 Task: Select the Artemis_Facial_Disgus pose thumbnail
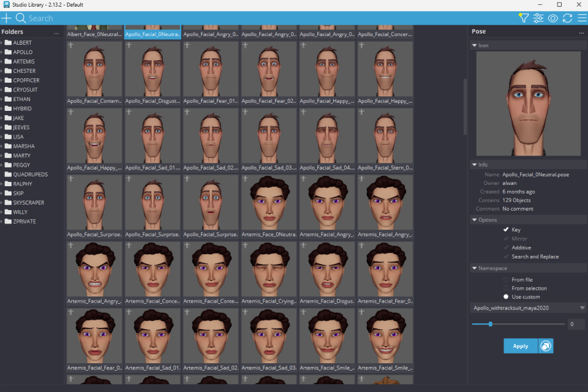coord(327,269)
